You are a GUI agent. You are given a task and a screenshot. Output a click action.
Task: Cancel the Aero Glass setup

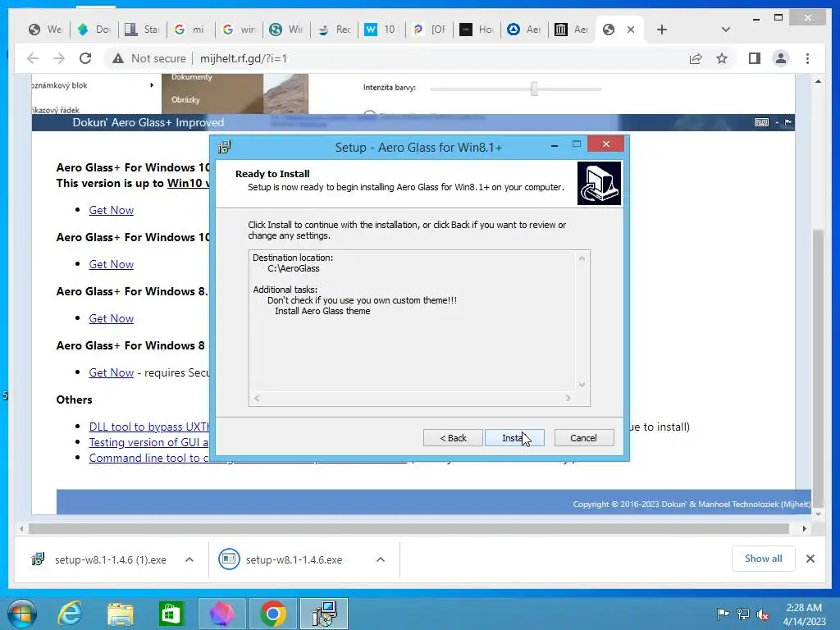[584, 438]
